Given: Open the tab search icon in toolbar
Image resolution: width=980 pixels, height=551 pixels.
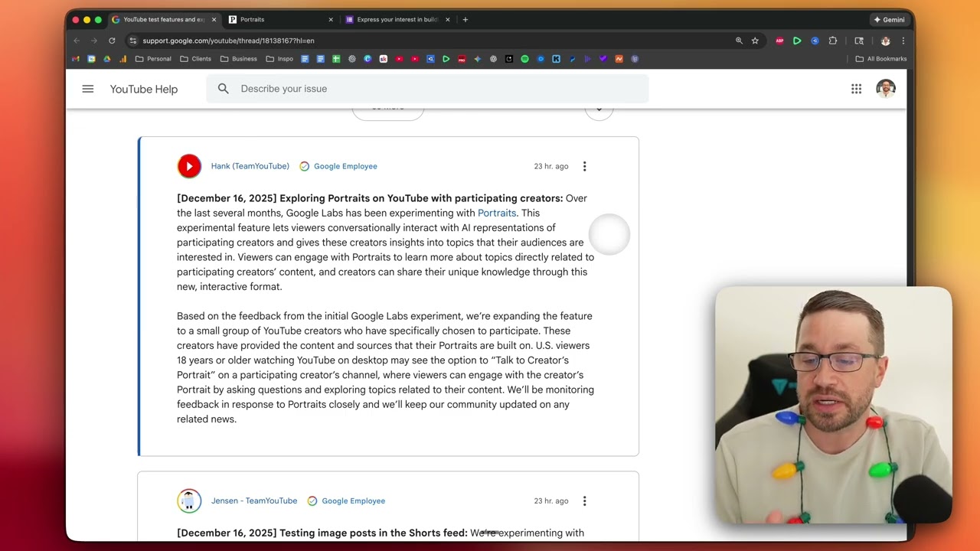Looking at the screenshot, I should (859, 41).
